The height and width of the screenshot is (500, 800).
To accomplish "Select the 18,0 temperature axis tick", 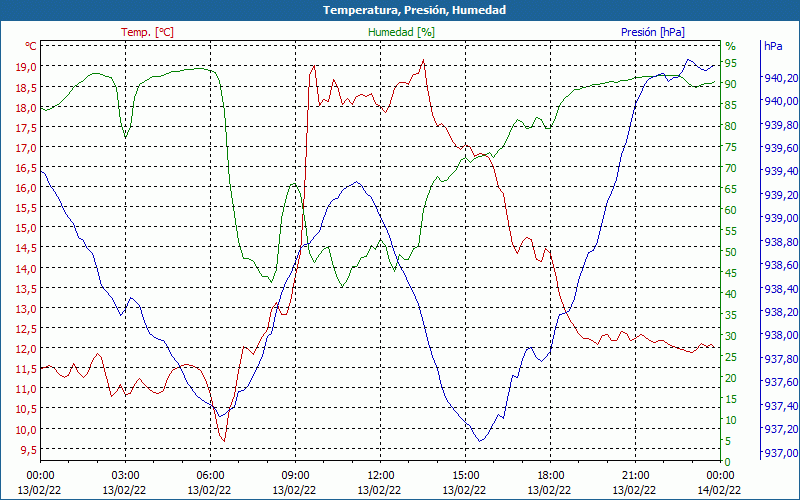I will pyautogui.click(x=27, y=108).
